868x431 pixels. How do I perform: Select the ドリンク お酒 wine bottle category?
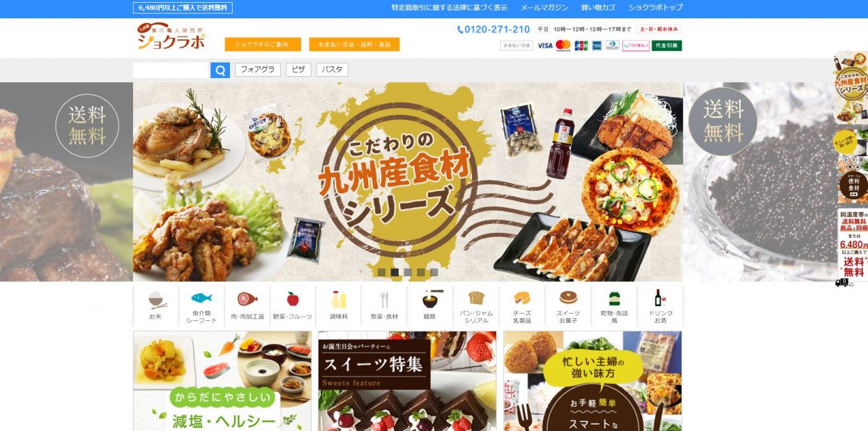660,306
